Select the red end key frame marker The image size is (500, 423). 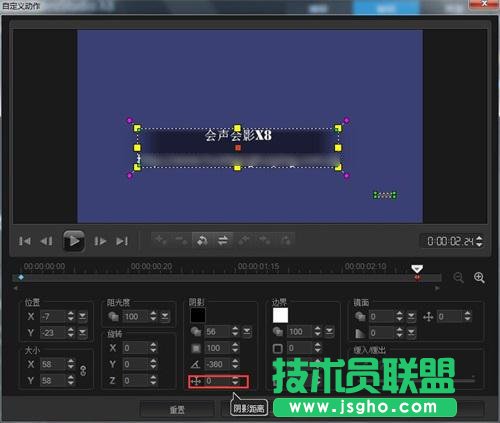(417, 277)
